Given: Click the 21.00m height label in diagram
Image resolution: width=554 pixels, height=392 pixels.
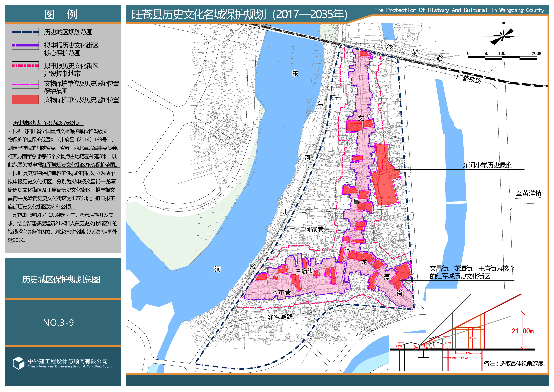Looking at the screenshot, I should [x=522, y=331].
